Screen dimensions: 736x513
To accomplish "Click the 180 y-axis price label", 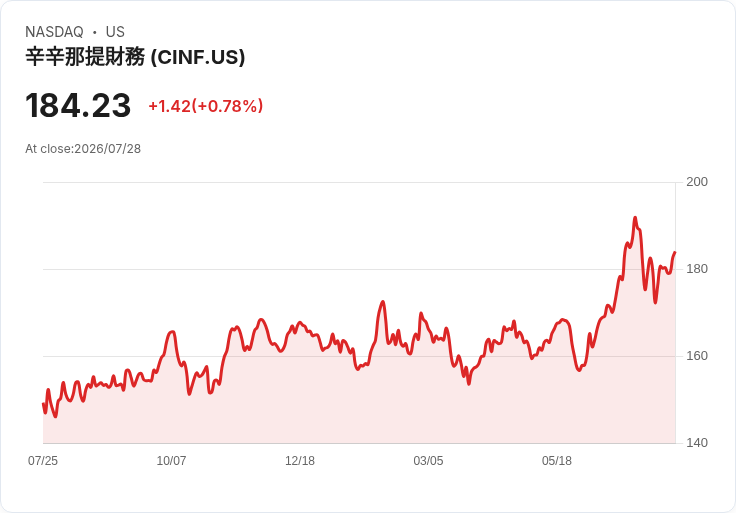I will pos(697,269).
